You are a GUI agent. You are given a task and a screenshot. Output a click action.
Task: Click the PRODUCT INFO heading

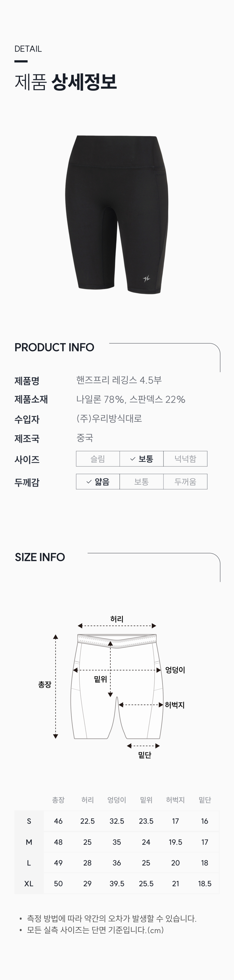coord(54,347)
